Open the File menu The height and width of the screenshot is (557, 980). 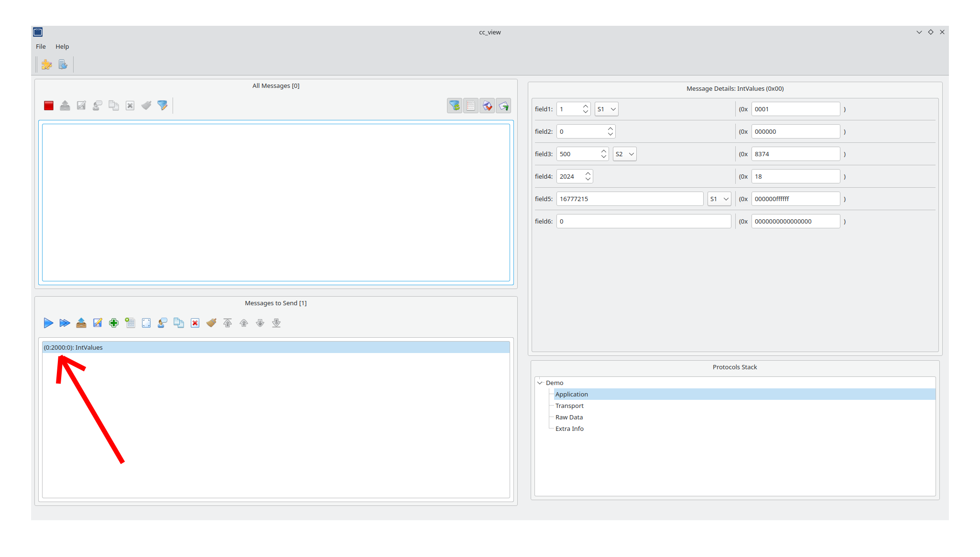[x=41, y=46]
